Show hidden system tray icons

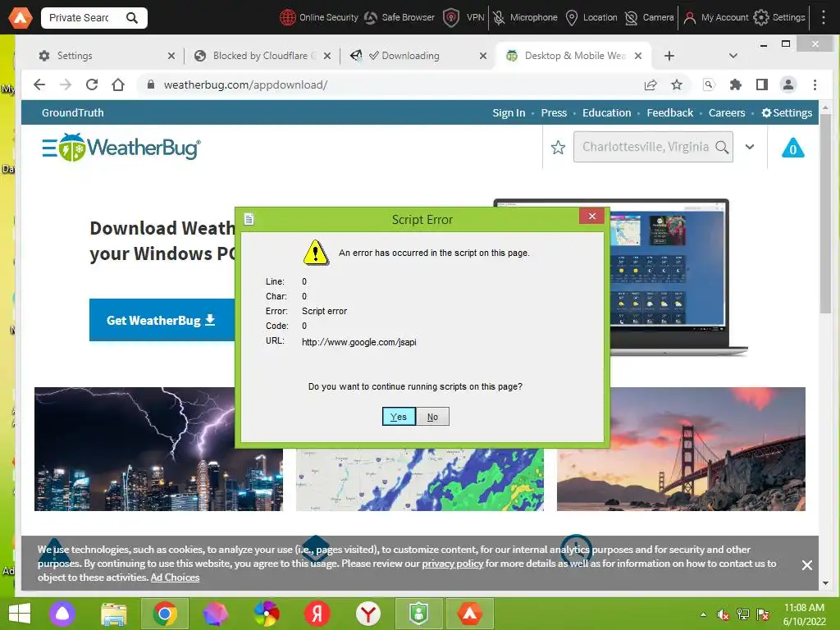click(x=703, y=614)
